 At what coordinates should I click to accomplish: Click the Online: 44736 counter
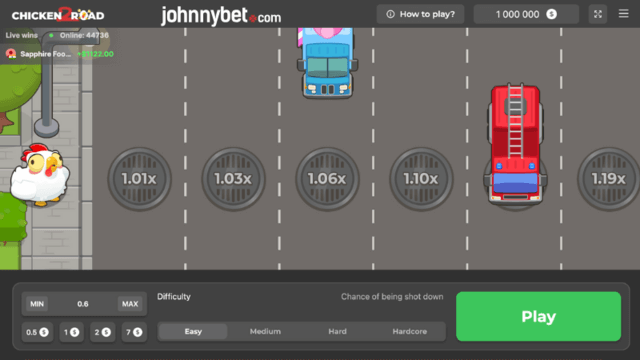pyautogui.click(x=84, y=35)
